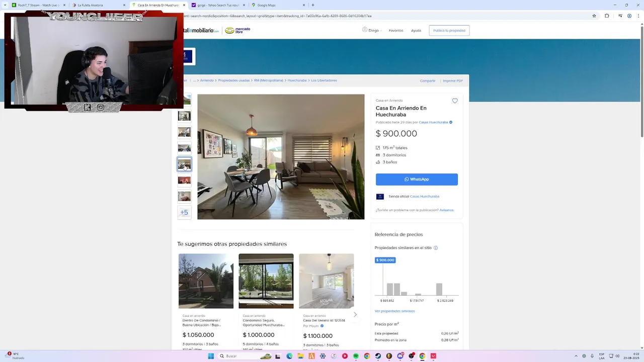This screenshot has width=644, height=362.
Task: Open the Windows Start menu
Action: click(211, 356)
